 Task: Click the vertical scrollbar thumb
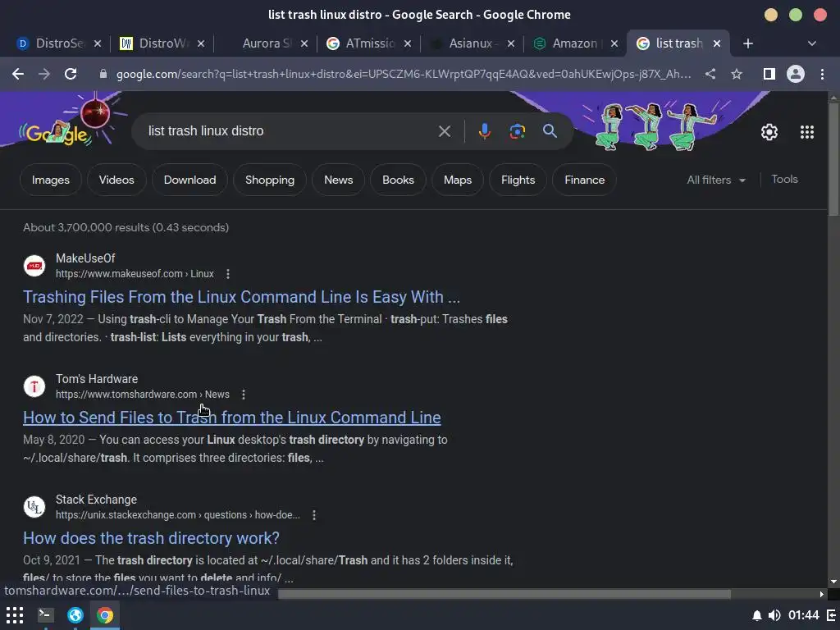pos(833,158)
